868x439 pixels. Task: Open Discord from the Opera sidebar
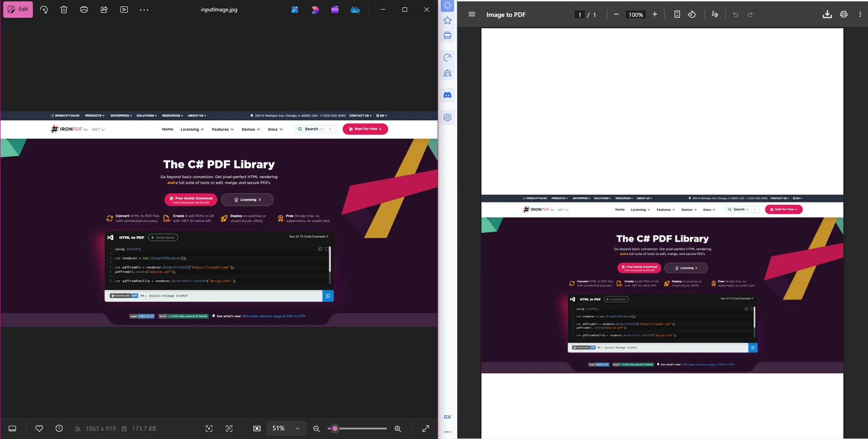click(447, 95)
